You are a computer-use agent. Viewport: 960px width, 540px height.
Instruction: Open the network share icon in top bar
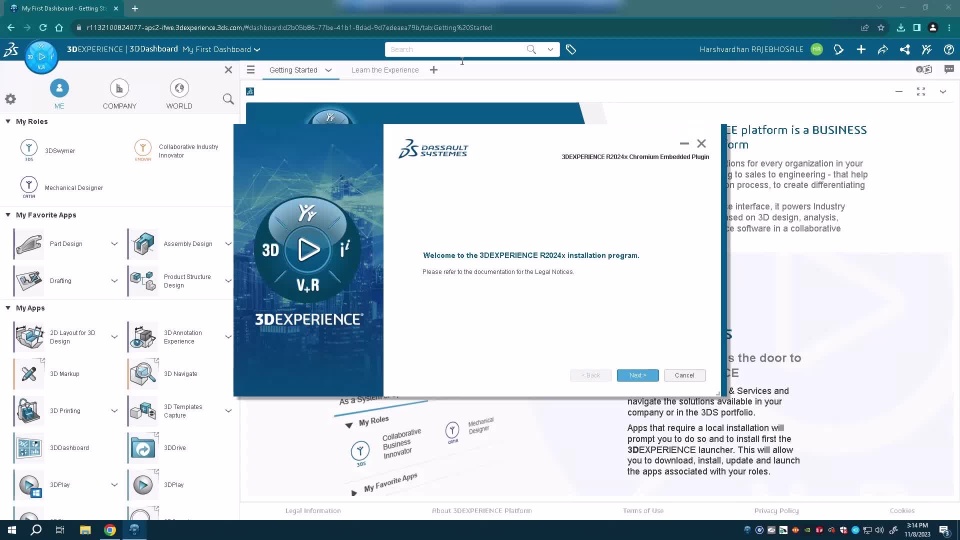pos(904,50)
